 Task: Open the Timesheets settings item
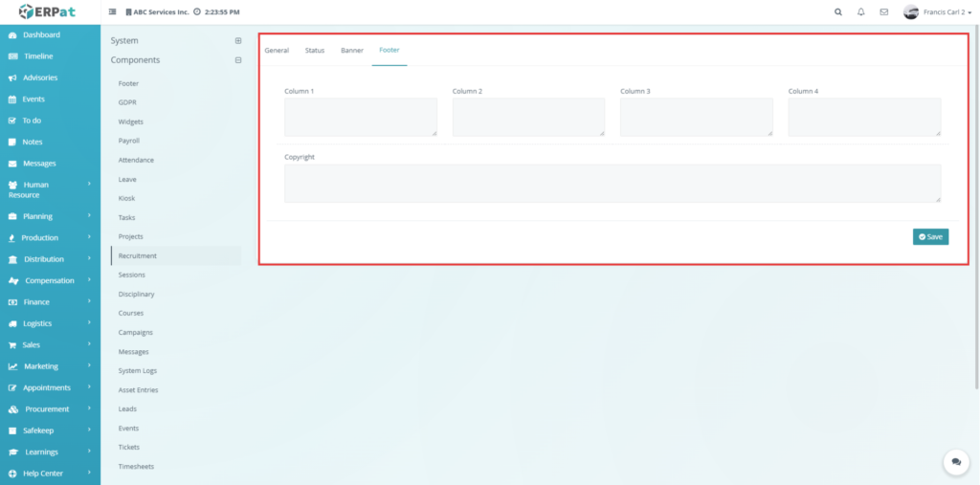(x=136, y=467)
